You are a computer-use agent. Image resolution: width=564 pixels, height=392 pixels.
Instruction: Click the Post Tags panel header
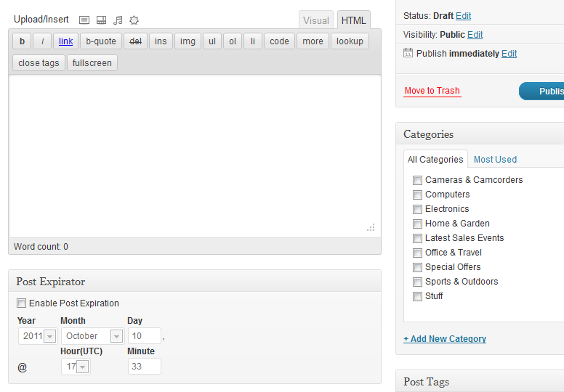point(480,381)
